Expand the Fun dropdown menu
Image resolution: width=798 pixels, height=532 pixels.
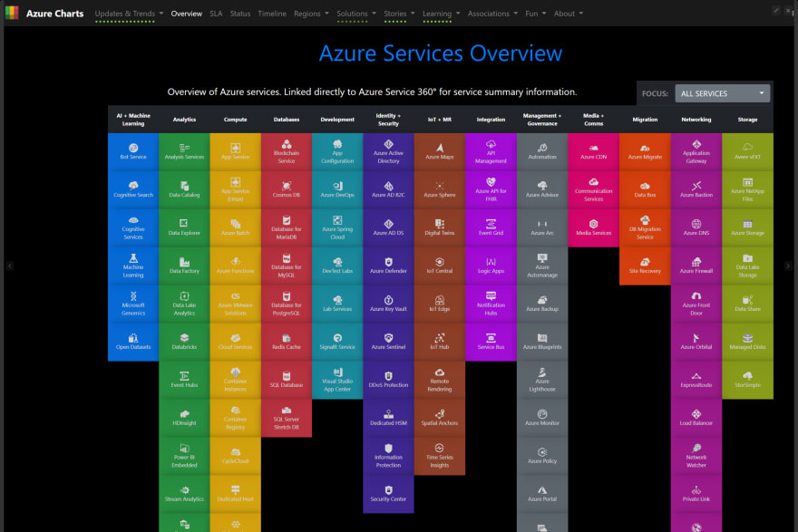[x=535, y=14]
